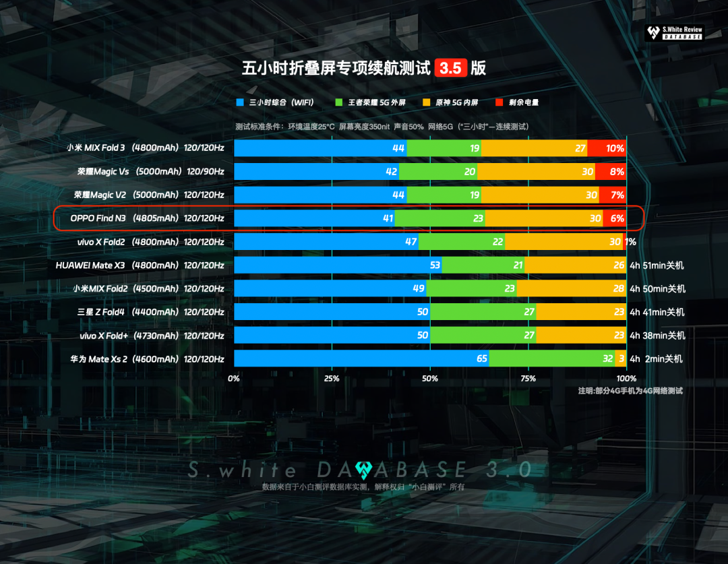Click the blue legend swatch for 三小时综合
The width and height of the screenshot is (728, 564).
[x=240, y=102]
